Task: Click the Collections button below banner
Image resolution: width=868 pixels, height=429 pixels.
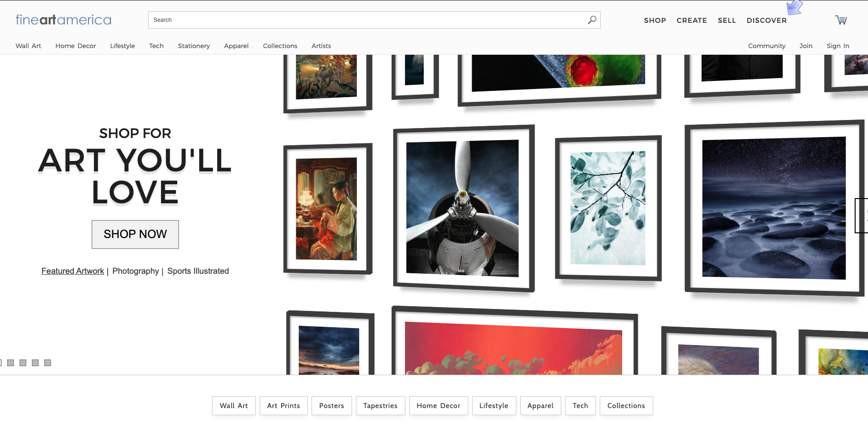Action: point(626,406)
